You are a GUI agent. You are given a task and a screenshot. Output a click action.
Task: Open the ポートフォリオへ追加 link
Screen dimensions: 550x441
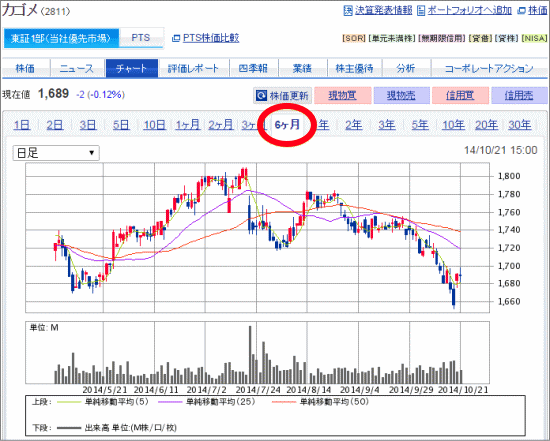(470, 10)
